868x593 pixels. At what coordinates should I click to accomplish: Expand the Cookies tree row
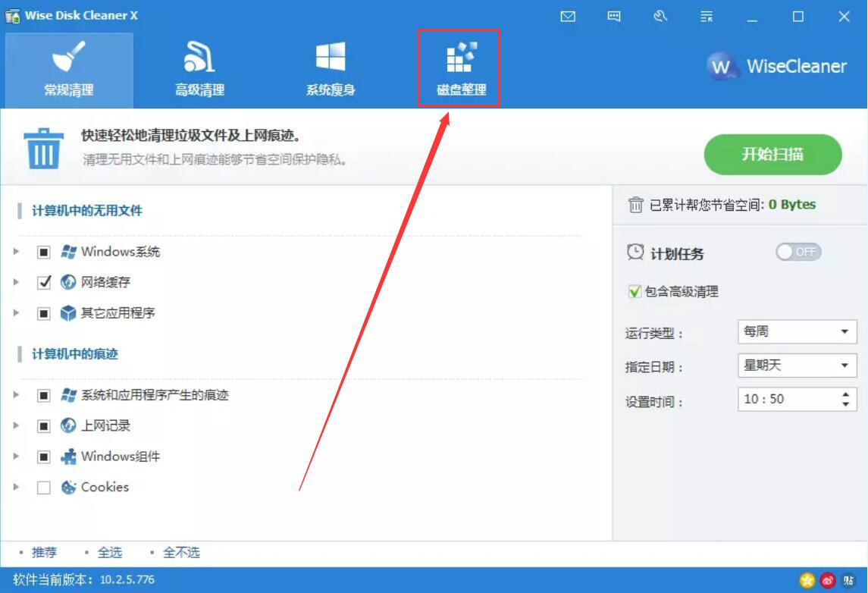pyautogui.click(x=16, y=487)
